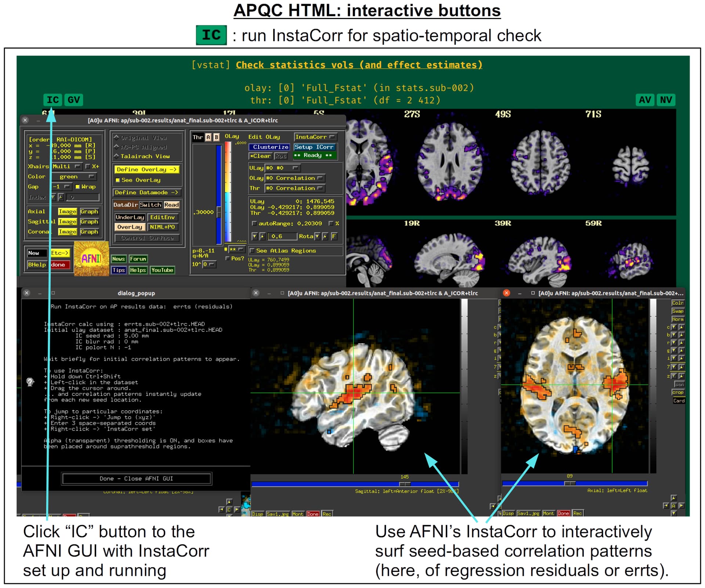Click the GV button beside IC
This screenshot has width=705, height=588.
tap(73, 100)
